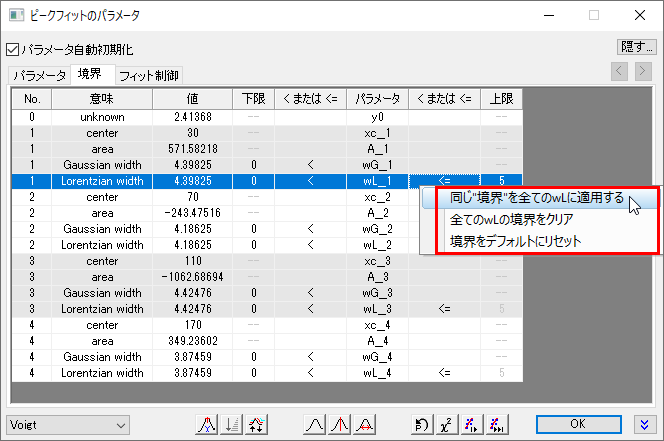Select the value cell 571.58218
This screenshot has width=664, height=441.
[x=192, y=149]
